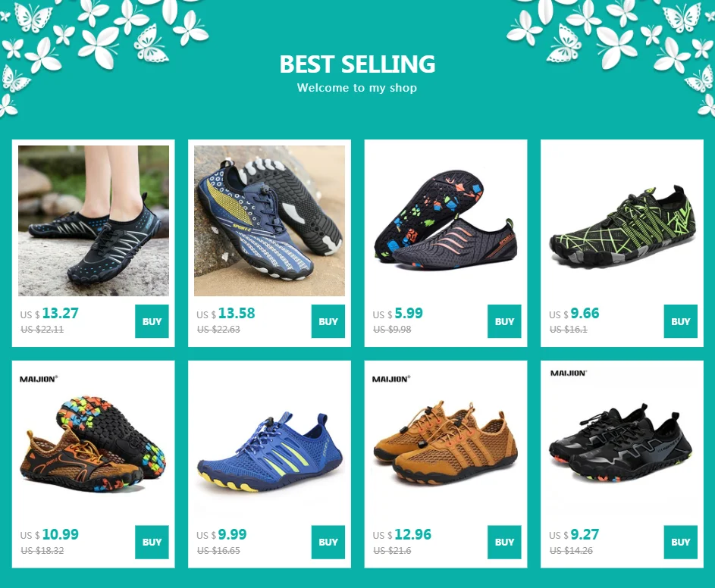The height and width of the screenshot is (588, 715).
Task: Select the US $12.96 price
Action: pyautogui.click(x=402, y=535)
